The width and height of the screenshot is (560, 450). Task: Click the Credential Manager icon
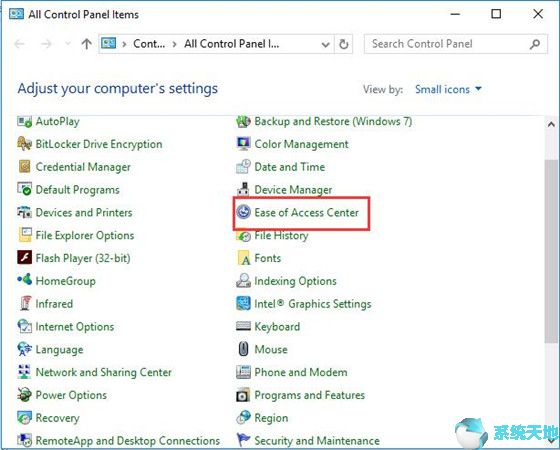click(25, 167)
